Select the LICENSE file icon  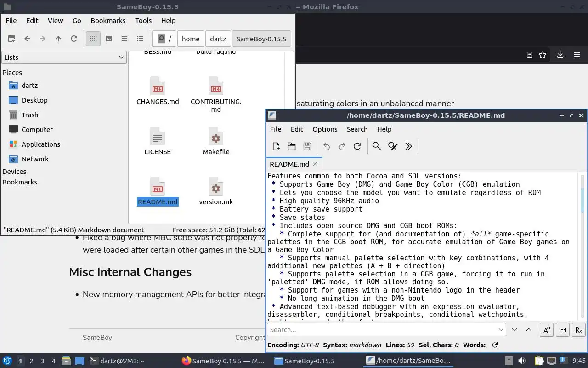158,137
